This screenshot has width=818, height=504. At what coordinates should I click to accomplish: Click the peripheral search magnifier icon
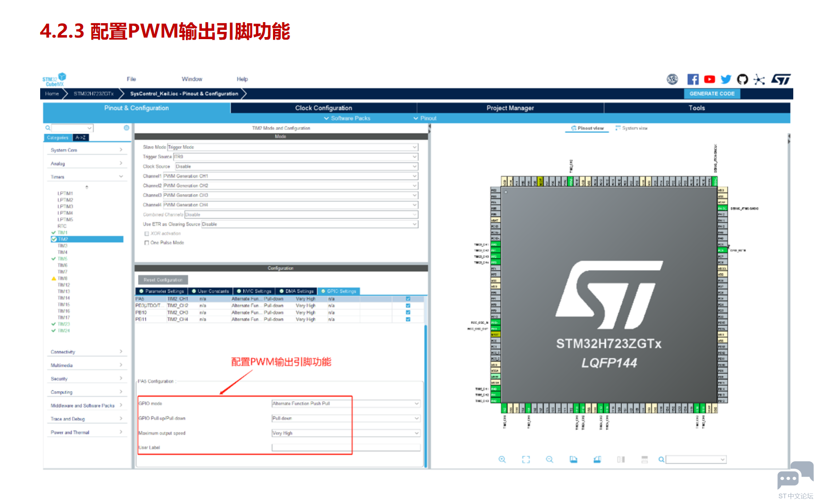click(x=47, y=128)
